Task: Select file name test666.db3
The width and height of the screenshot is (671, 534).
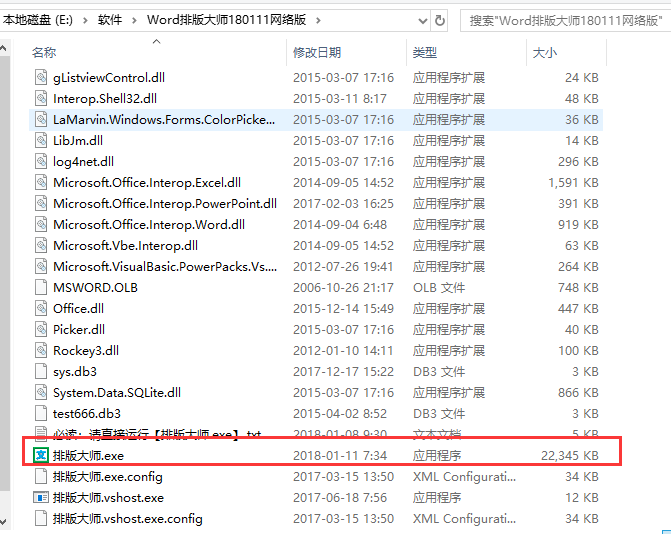Action: click(87, 413)
